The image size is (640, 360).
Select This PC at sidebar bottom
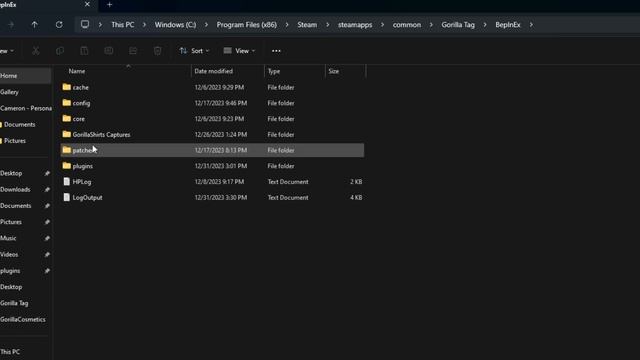coord(10,352)
